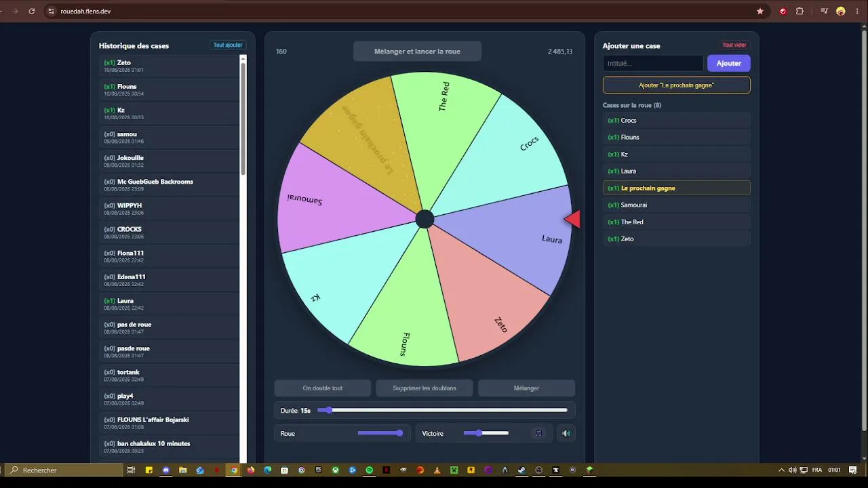Select The Red in wheel cases list
The width and height of the screenshot is (868, 488).
[677, 222]
